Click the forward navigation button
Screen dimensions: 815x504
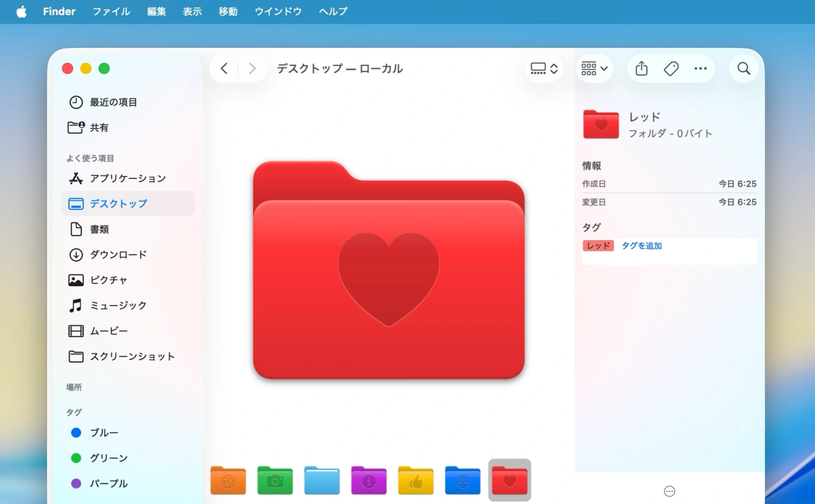252,68
